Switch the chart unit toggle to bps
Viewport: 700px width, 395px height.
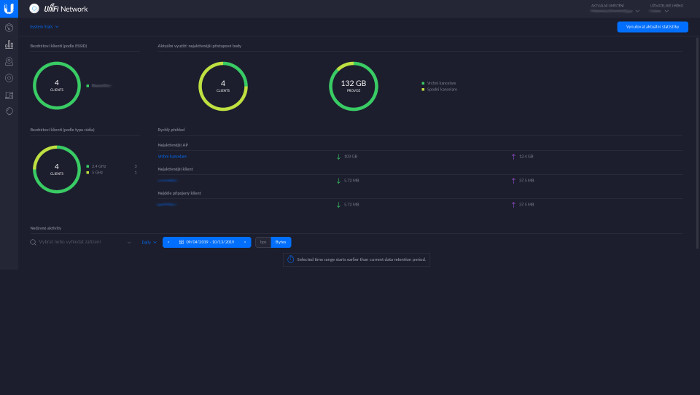pyautogui.click(x=263, y=242)
